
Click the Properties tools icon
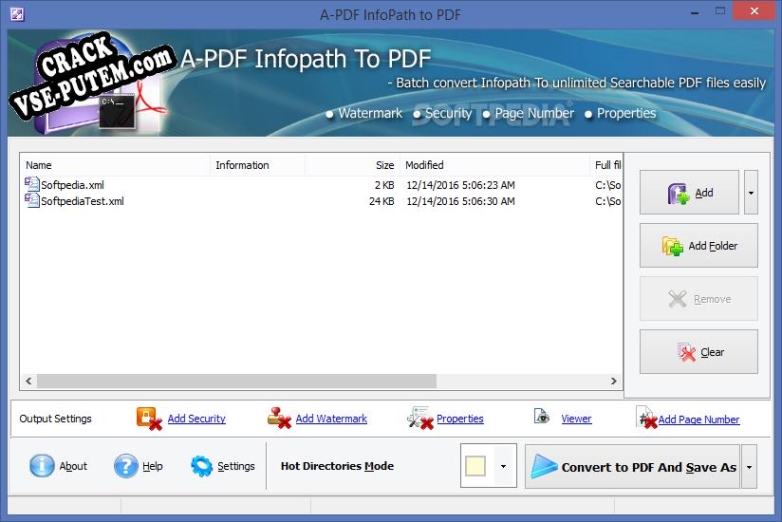tap(420, 419)
